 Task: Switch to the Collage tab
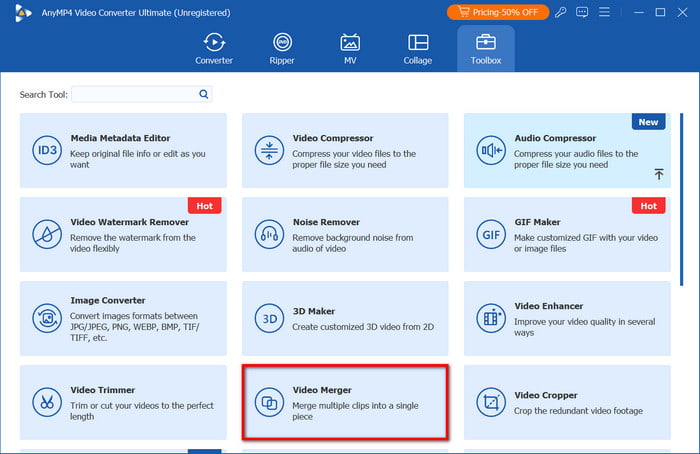point(418,49)
